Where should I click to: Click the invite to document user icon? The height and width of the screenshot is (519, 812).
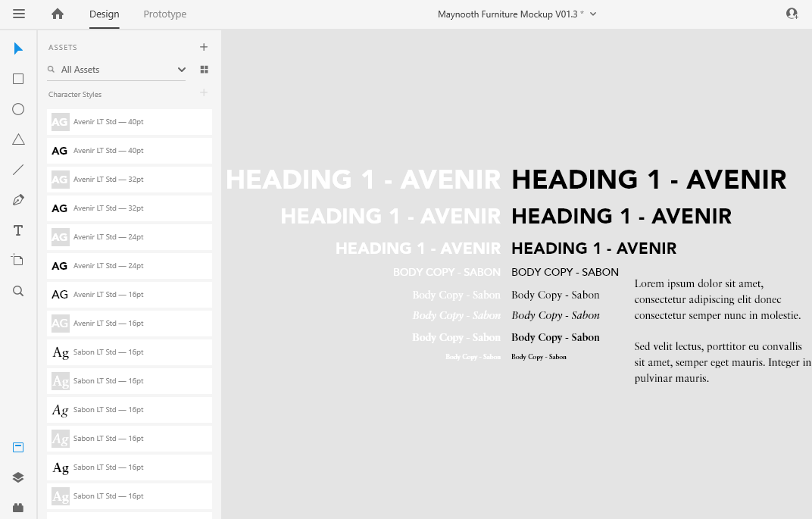(x=792, y=14)
